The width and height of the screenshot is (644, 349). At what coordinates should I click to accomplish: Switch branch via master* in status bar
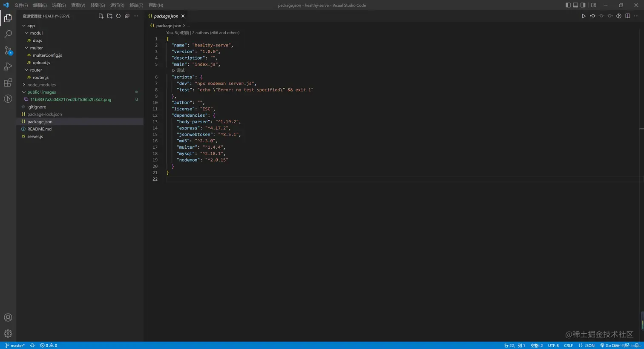click(x=15, y=346)
